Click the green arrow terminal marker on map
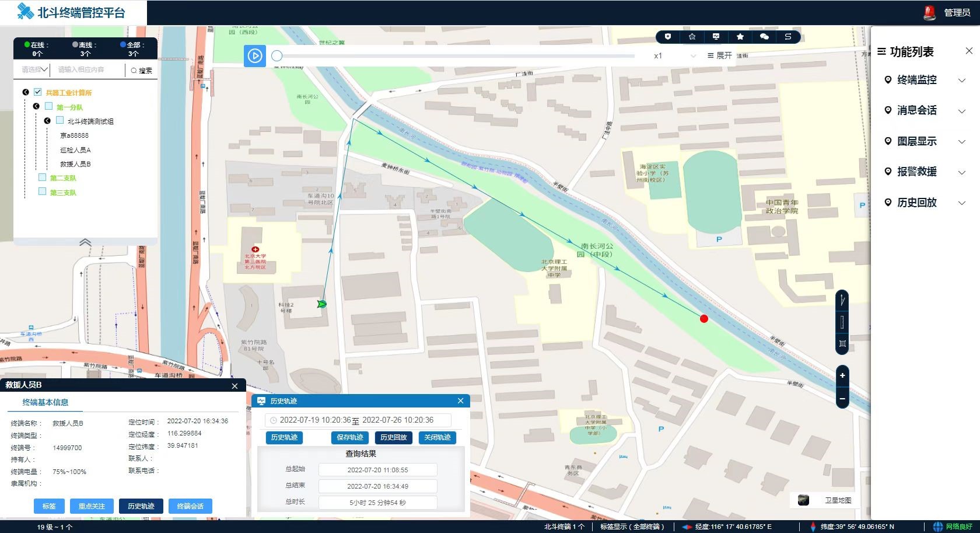Viewport: 980px width, 533px height. pyautogui.click(x=321, y=304)
